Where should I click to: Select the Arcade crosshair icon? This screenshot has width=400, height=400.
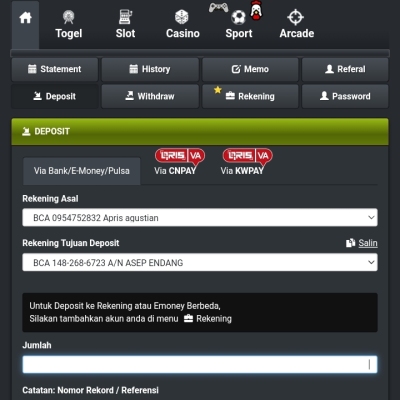point(296,17)
